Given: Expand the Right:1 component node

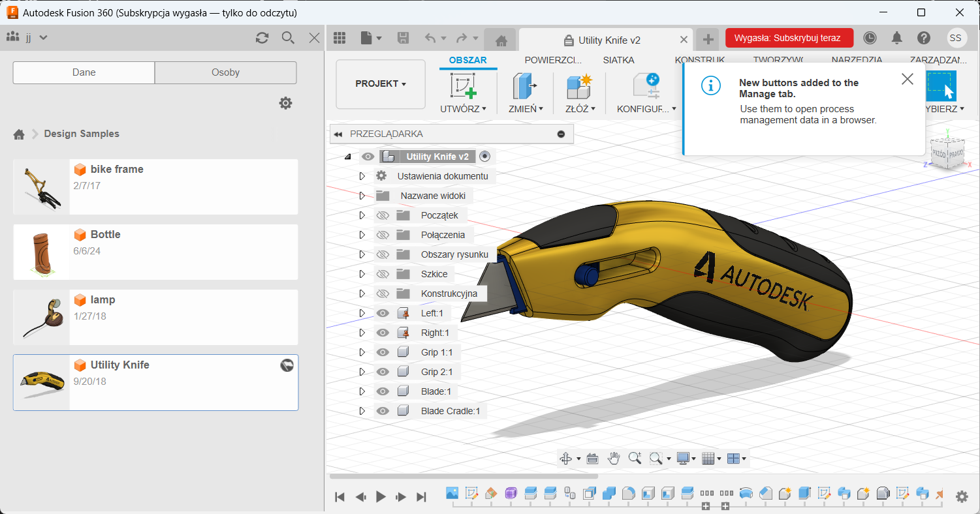Looking at the screenshot, I should click(x=362, y=333).
